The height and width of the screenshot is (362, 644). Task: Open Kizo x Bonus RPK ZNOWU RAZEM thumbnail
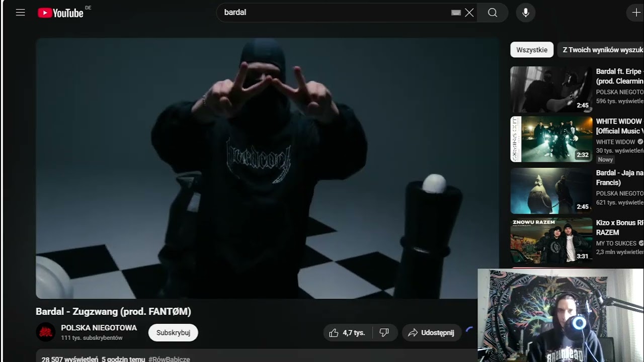(x=551, y=241)
